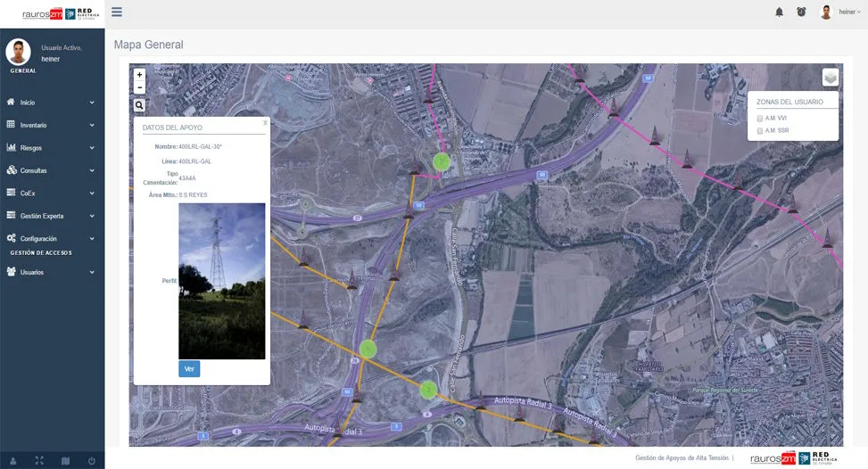Click the user profile icon in sidebar footer
This screenshot has width=868, height=469.
(13, 460)
